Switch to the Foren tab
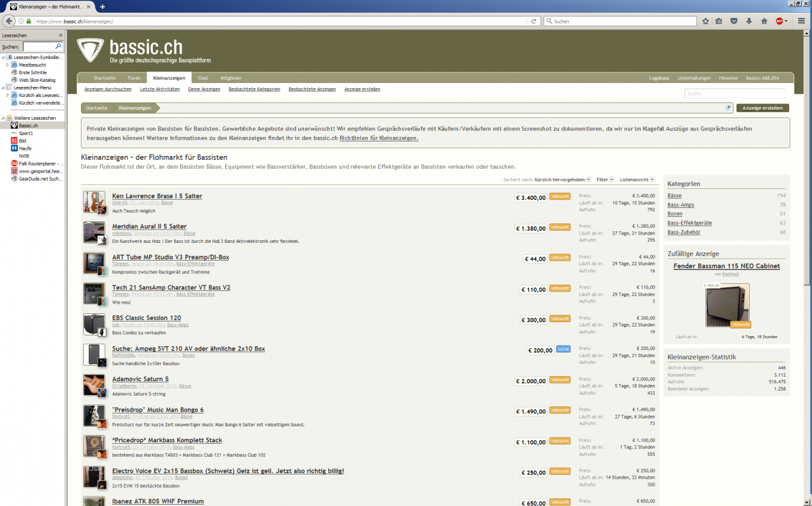 [x=134, y=78]
